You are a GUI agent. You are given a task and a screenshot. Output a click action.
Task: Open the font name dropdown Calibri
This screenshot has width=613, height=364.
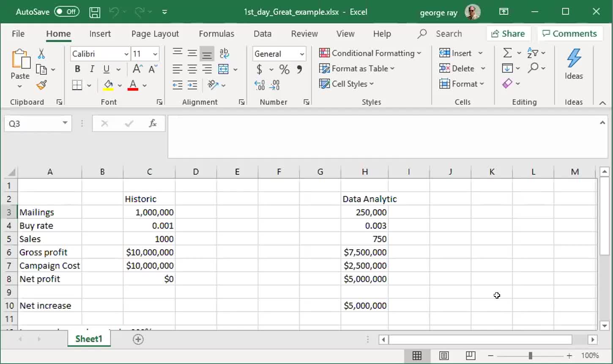click(126, 54)
